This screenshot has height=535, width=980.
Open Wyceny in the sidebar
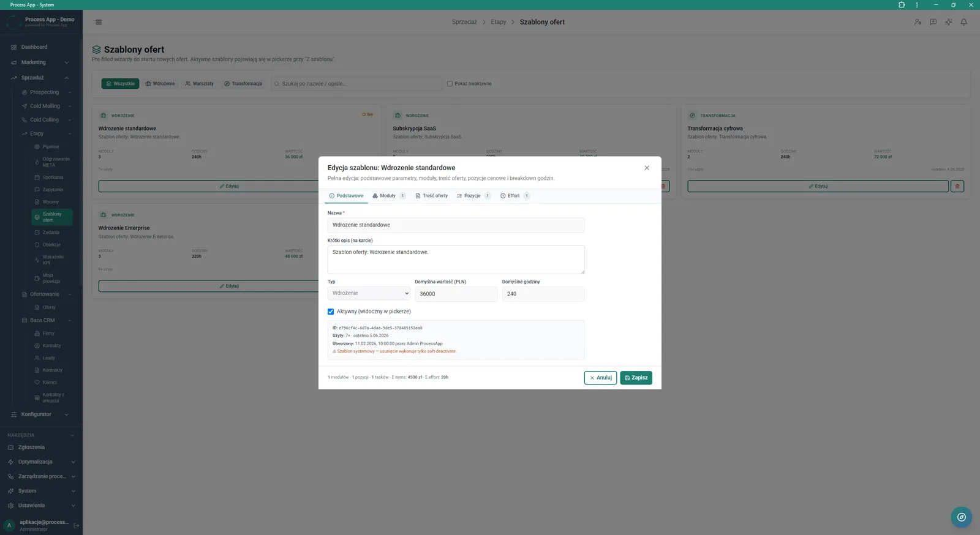point(51,202)
